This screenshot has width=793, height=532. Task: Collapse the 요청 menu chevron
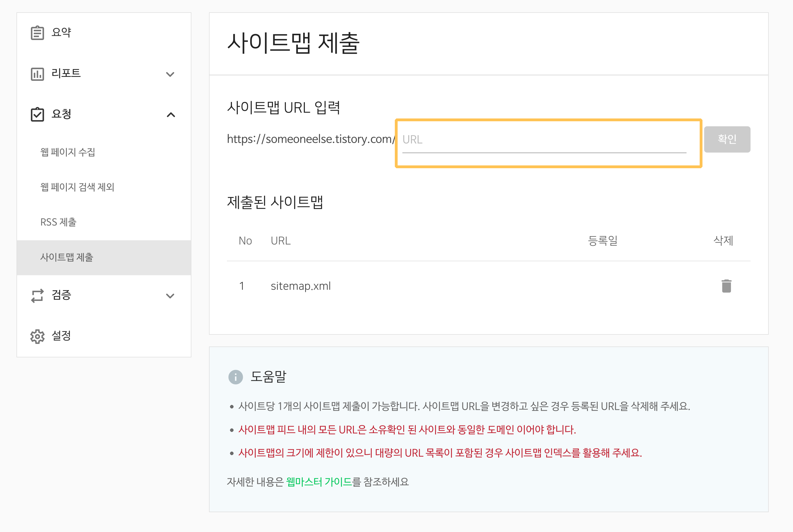[x=171, y=115]
